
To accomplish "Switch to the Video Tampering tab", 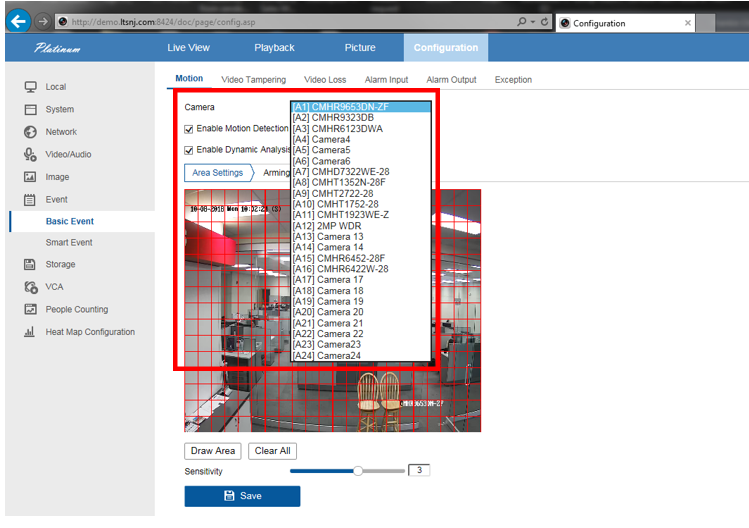I will tap(253, 80).
